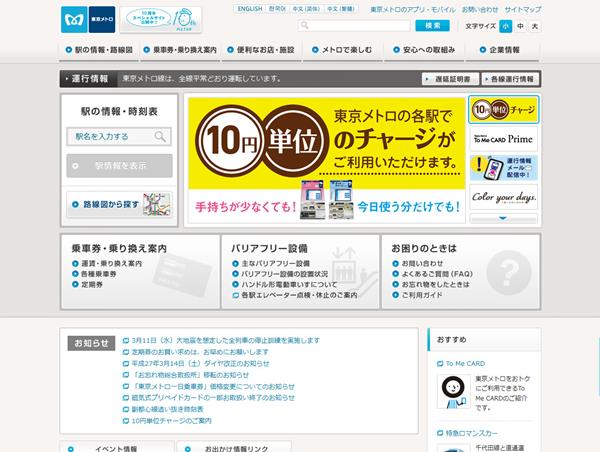
Task: Click 路線図から探す button
Action: (119, 205)
